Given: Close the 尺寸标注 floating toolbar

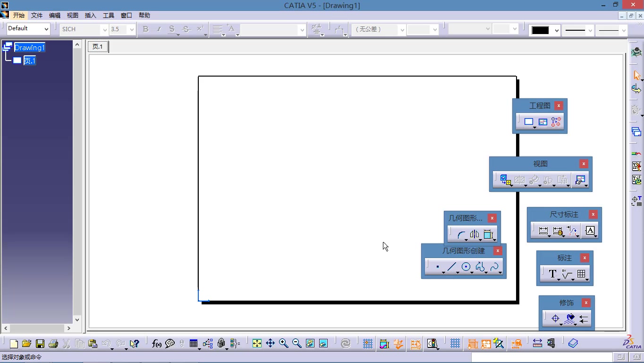Looking at the screenshot, I should [593, 215].
